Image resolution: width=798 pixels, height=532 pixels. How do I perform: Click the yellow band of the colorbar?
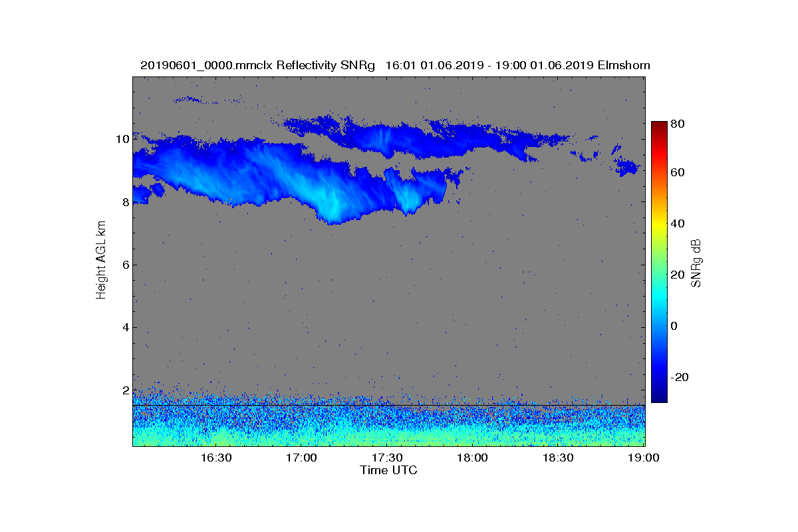658,226
